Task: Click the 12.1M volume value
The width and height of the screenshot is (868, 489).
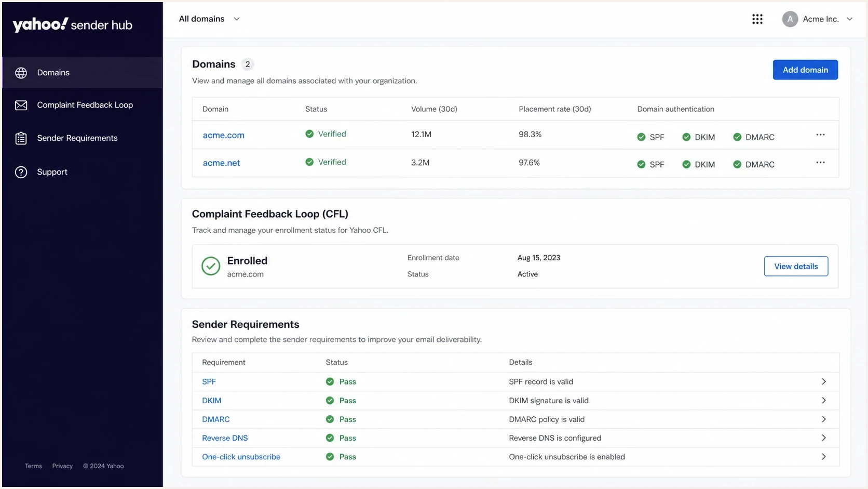Action: 421,135
